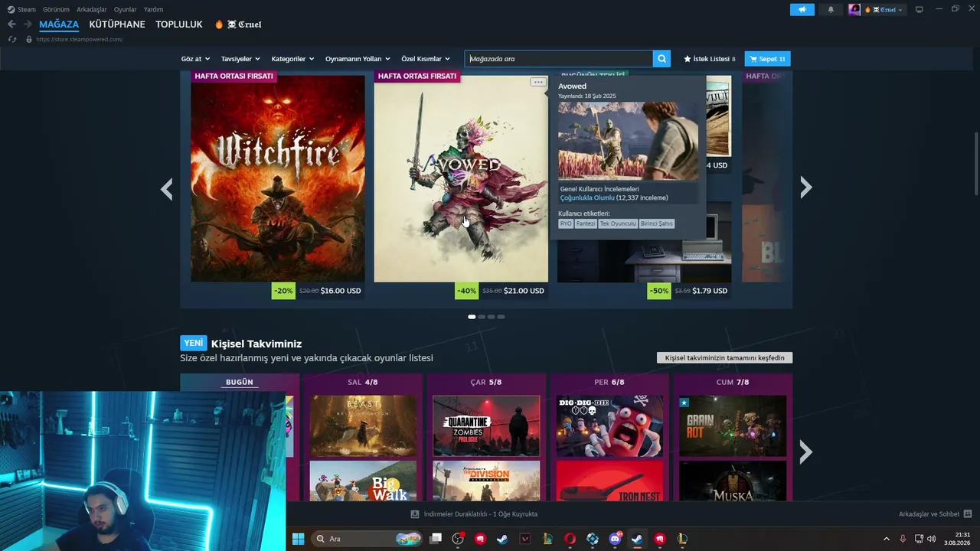Open the Grain Rot thumbnail

point(733,425)
